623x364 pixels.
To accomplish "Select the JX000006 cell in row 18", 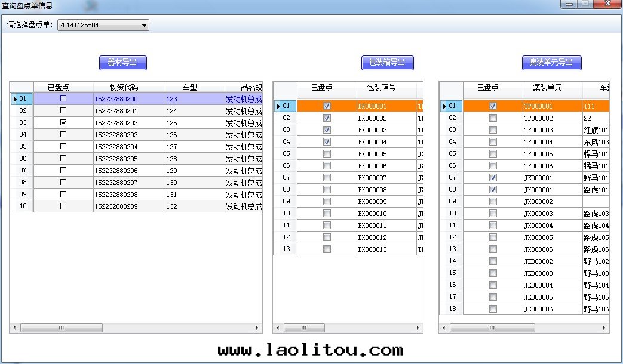I will click(553, 309).
